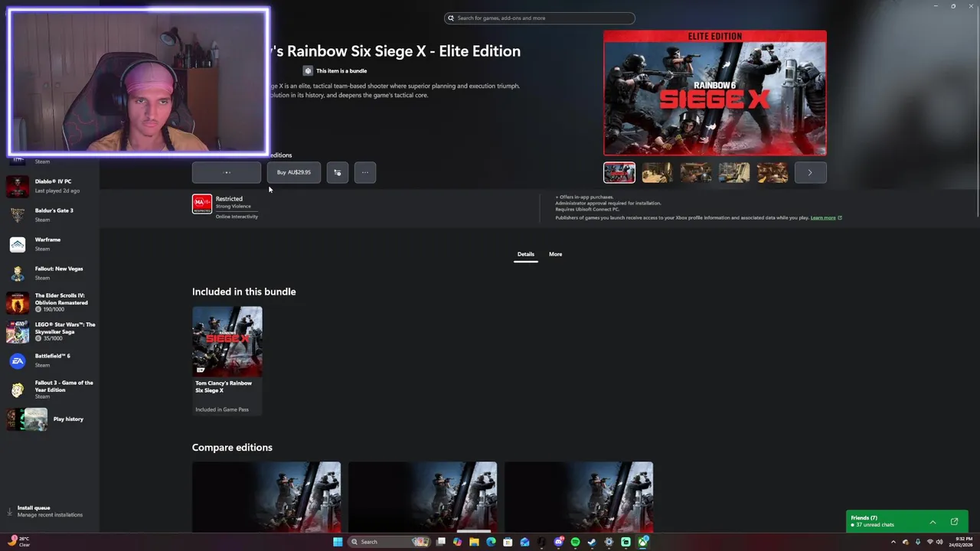980x551 pixels.
Task: Open the network Wi-Fi tray icon
Action: (x=930, y=542)
